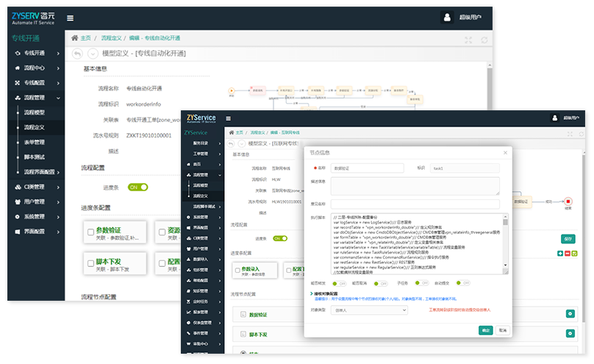Click the 超级用户 avatar icon in back window
594x364 pixels.
click(x=447, y=18)
